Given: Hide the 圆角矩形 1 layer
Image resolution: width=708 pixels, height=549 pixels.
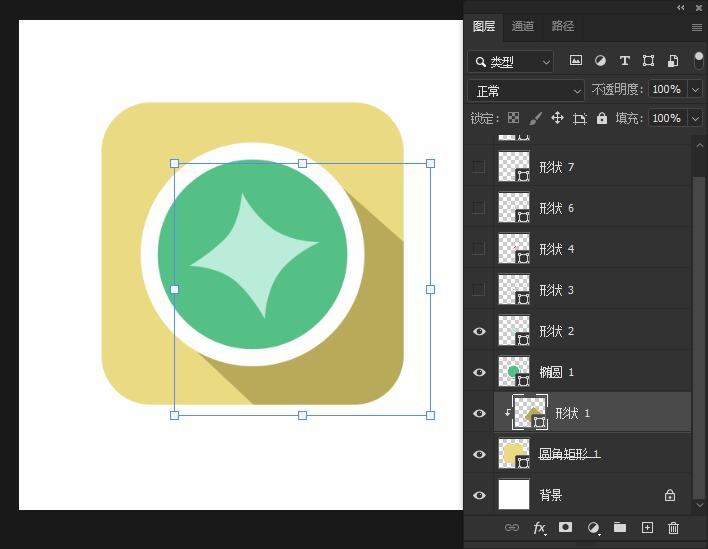Looking at the screenshot, I should tap(479, 454).
